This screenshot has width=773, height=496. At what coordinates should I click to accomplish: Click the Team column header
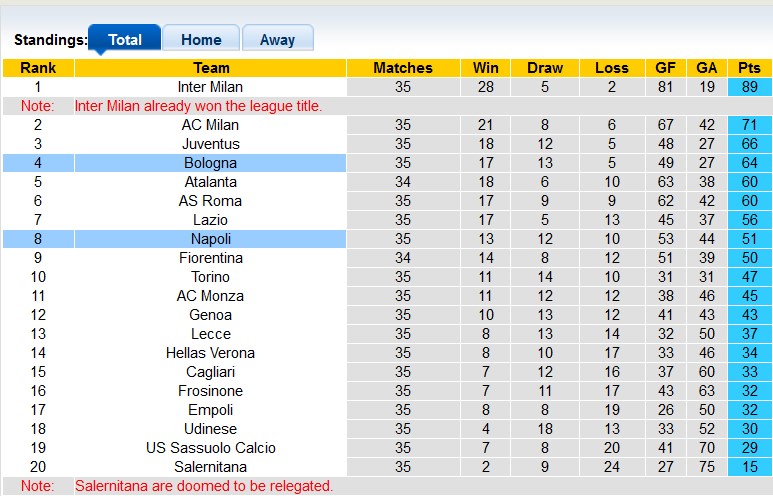coord(210,68)
